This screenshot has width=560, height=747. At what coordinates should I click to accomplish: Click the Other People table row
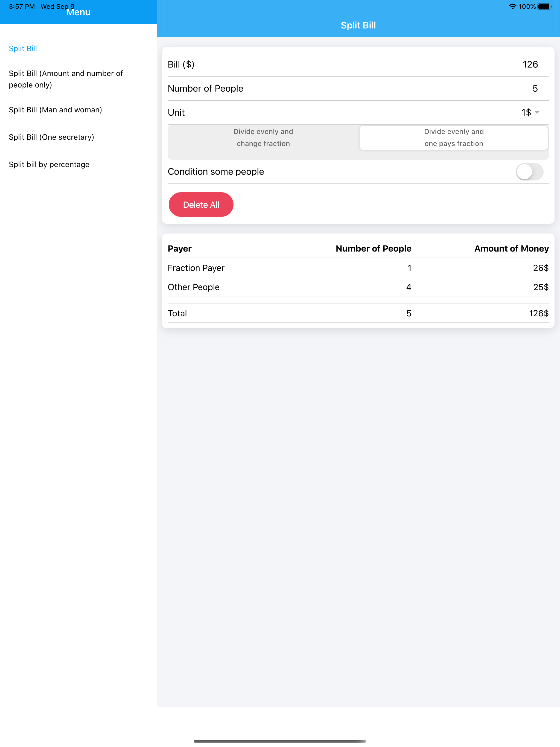(358, 287)
